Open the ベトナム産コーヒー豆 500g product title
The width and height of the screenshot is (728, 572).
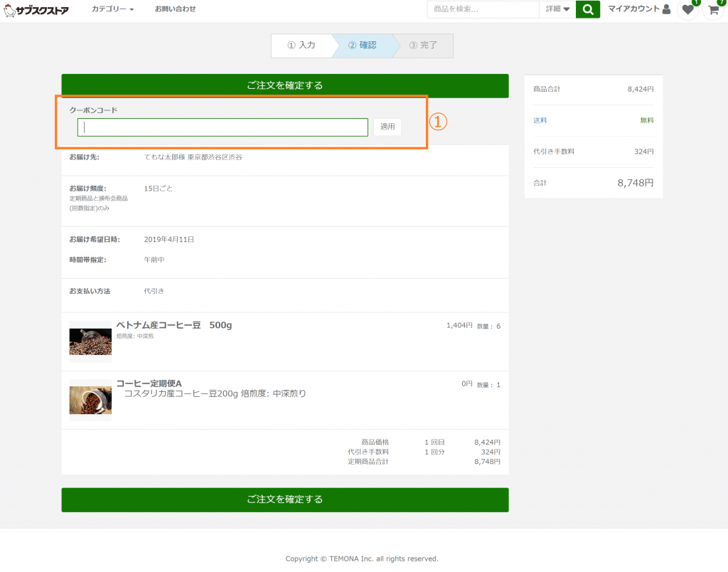[x=174, y=325]
